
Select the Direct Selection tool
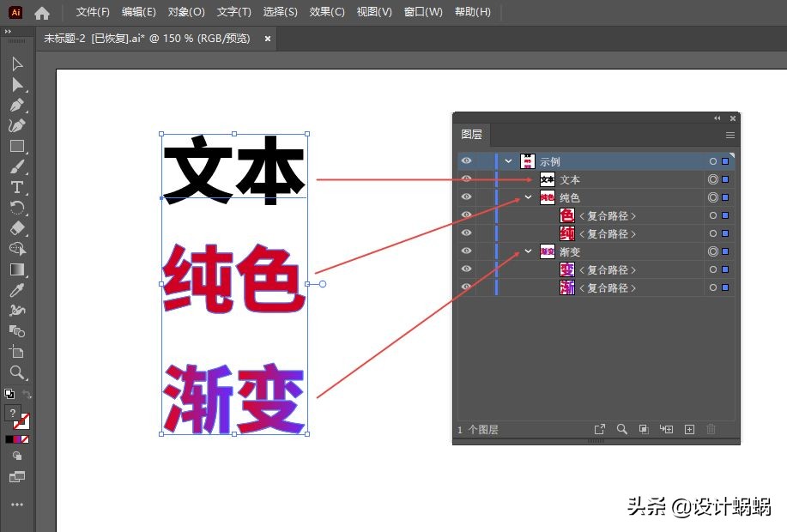point(17,85)
